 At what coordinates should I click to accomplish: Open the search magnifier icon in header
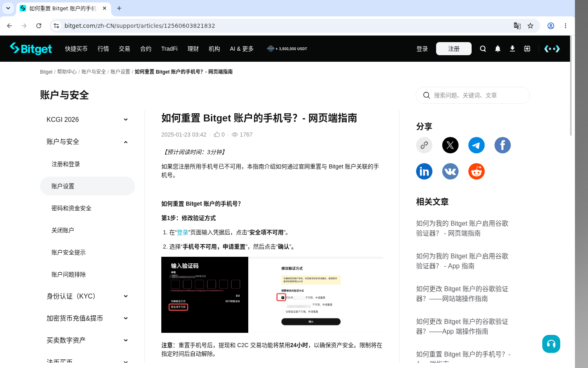pos(483,49)
